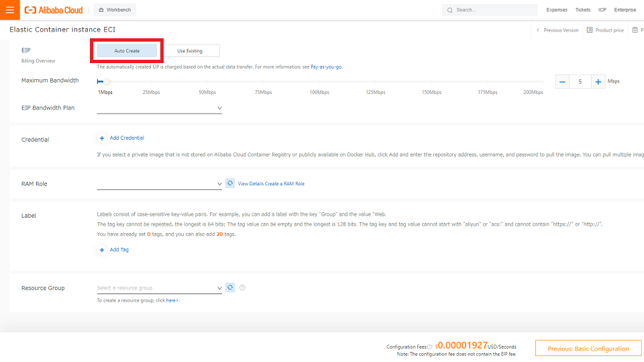Open the Workbench home button
The width and height of the screenshot is (644, 362).
tap(115, 10)
